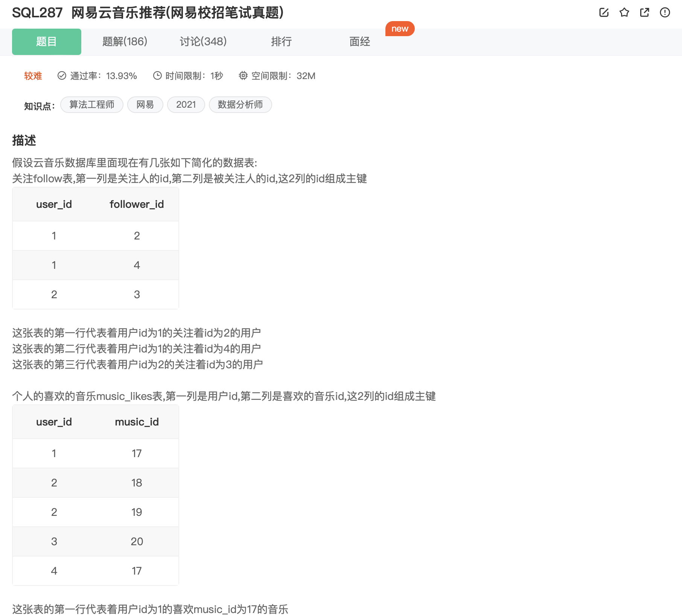
Task: Favorite this problem with the star icon
Action: point(624,12)
